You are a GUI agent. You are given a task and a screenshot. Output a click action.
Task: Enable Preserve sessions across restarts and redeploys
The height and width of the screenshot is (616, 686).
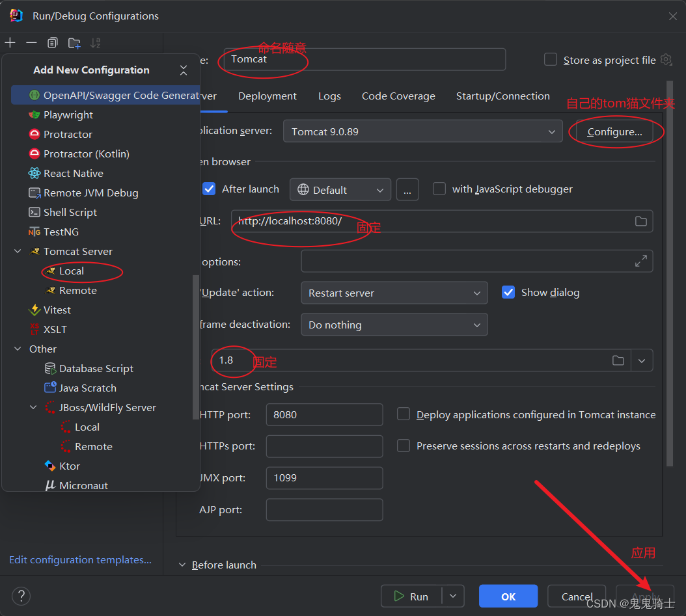[404, 446]
